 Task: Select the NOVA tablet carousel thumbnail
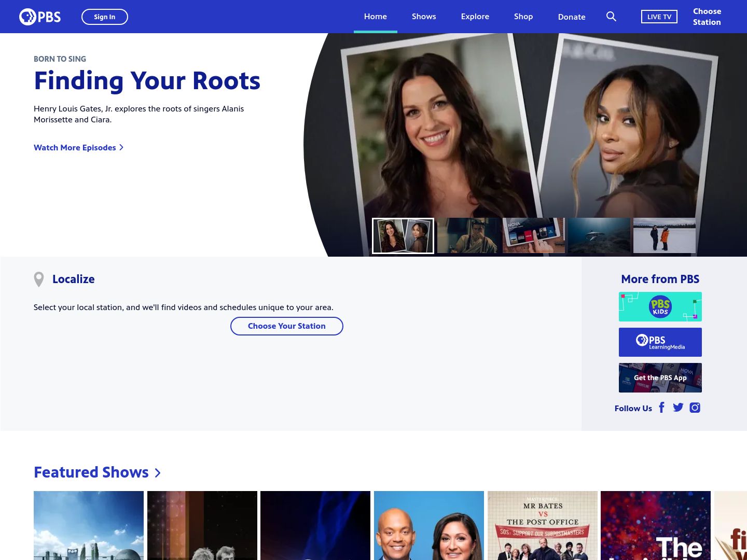(x=534, y=235)
